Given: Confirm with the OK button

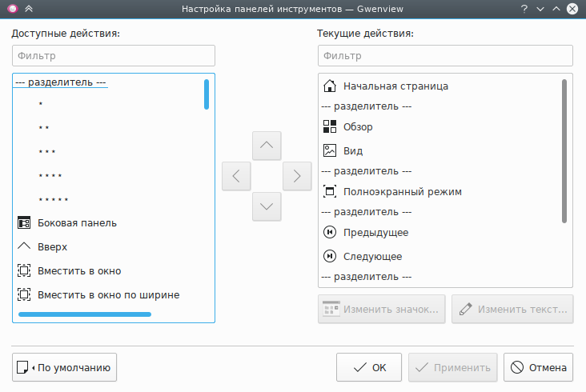Looking at the screenshot, I should (369, 368).
